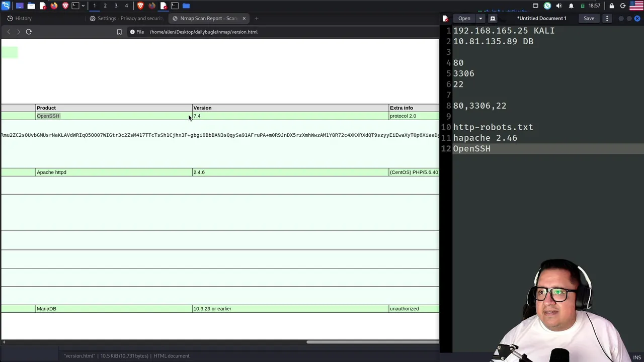Click the browser horizontal scrollbar
The height and width of the screenshot is (362, 644).
tap(372, 342)
